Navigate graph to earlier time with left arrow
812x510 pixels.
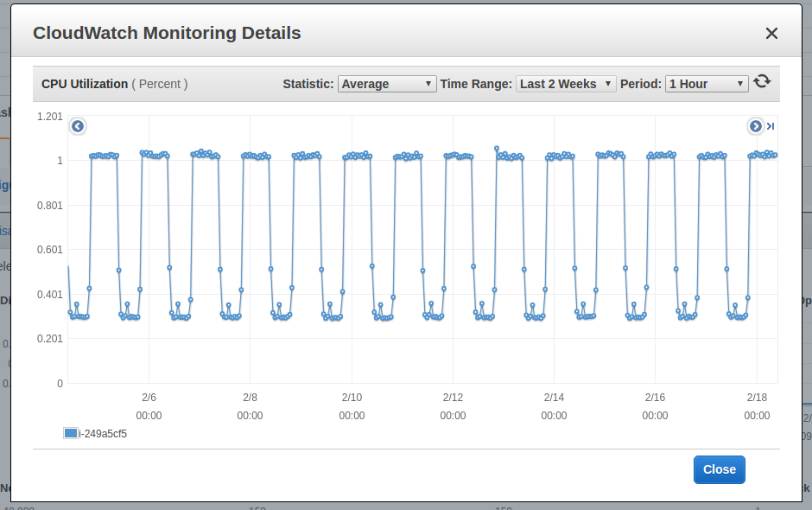[x=78, y=126]
